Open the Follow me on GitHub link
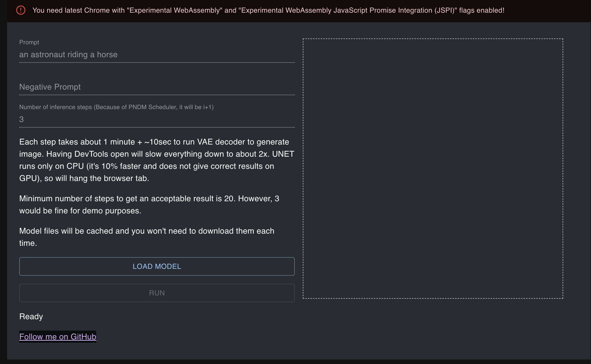The height and width of the screenshot is (364, 591). [x=58, y=337]
